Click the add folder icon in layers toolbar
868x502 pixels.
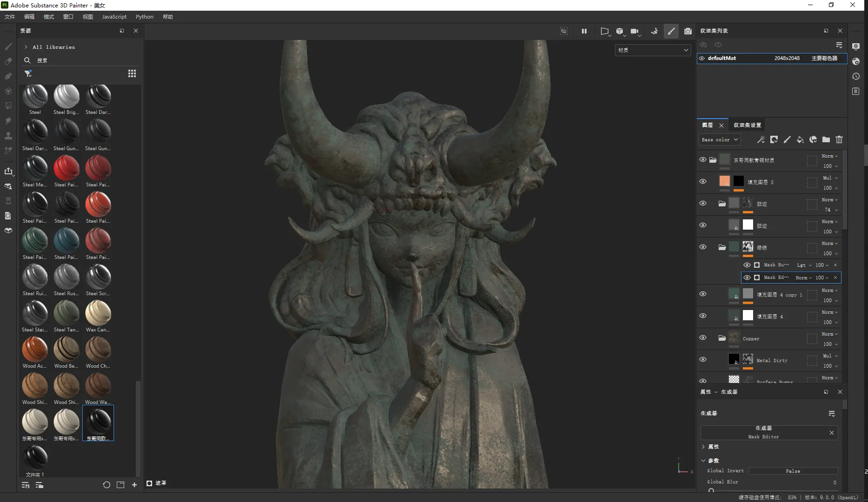(826, 139)
